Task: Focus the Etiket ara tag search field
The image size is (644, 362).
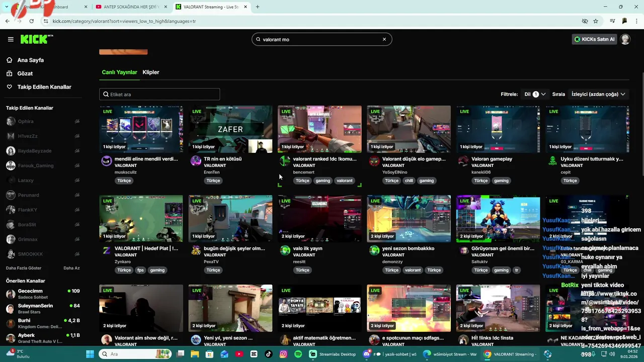Action: point(159,95)
